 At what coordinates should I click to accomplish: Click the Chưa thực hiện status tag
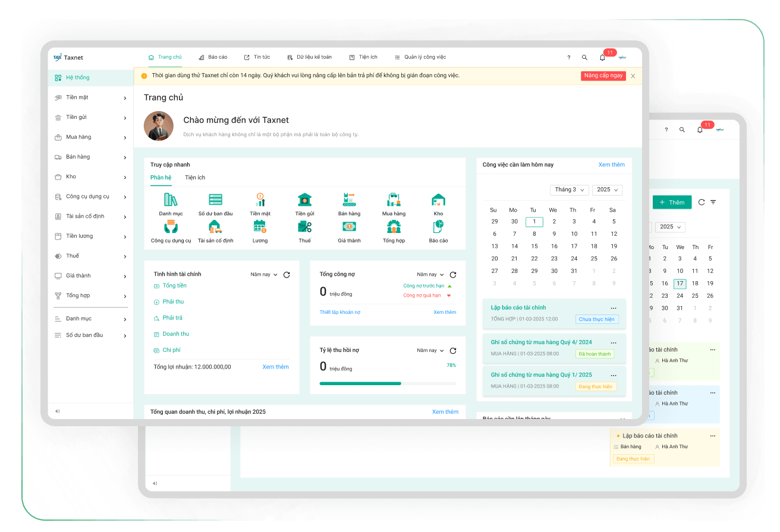click(x=597, y=319)
